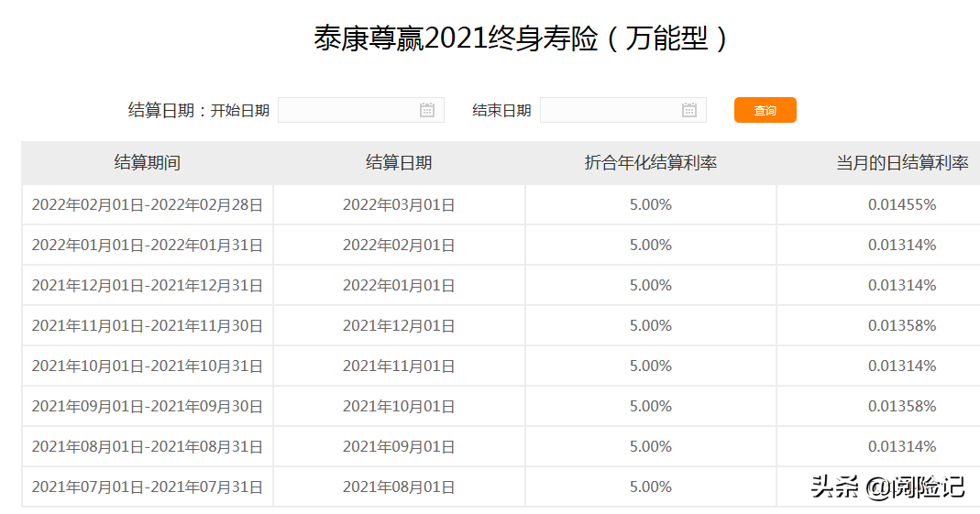This screenshot has width=980, height=514.
Task: Click the 5.00% rate for 2021年11月01日 settlement
Action: [x=651, y=366]
